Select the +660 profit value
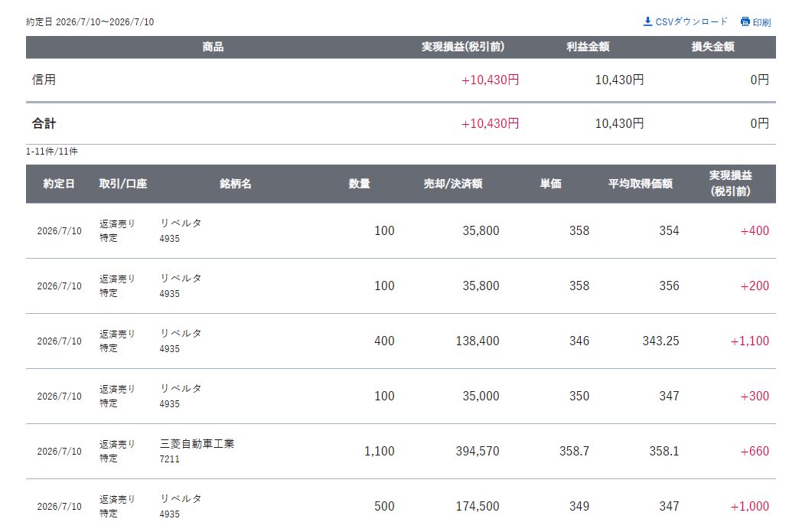Viewport: 789px width, 532px height. tap(755, 451)
